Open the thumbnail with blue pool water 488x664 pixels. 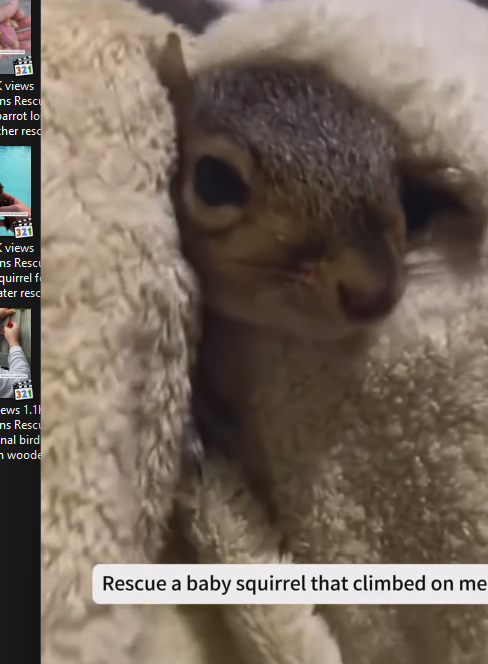click(15, 191)
